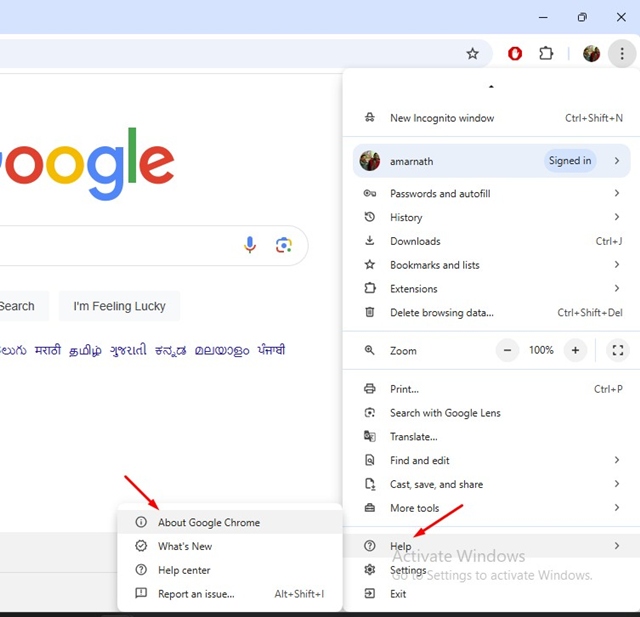Viewport: 640px width, 617px height.
Task: Click the exit icon beside Exit
Action: click(370, 593)
